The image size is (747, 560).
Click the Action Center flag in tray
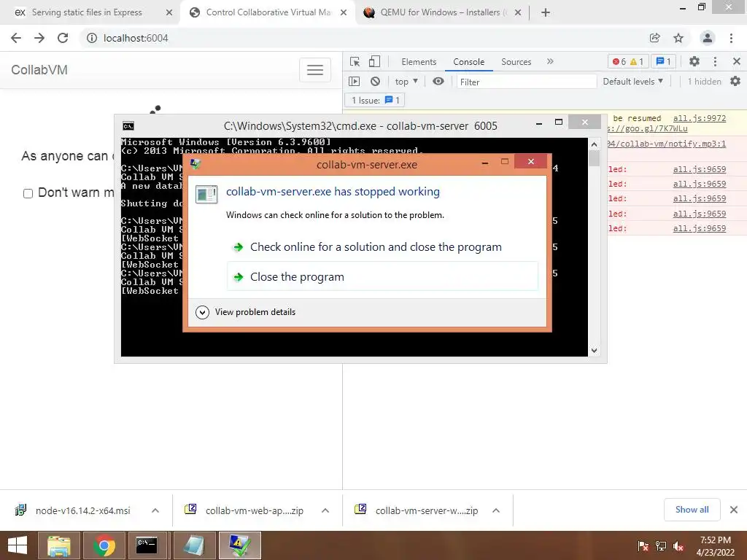click(643, 546)
